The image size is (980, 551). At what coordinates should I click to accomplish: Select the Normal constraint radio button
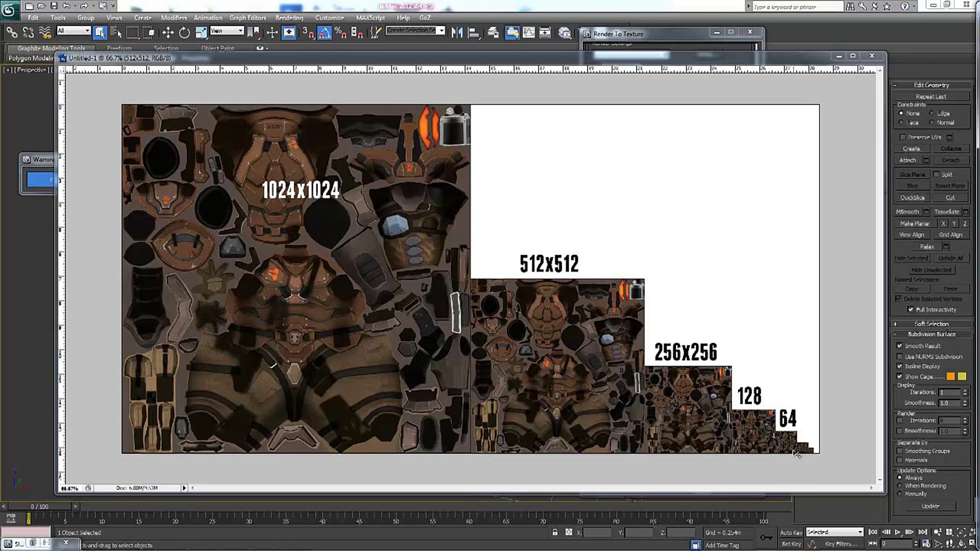[x=931, y=122]
